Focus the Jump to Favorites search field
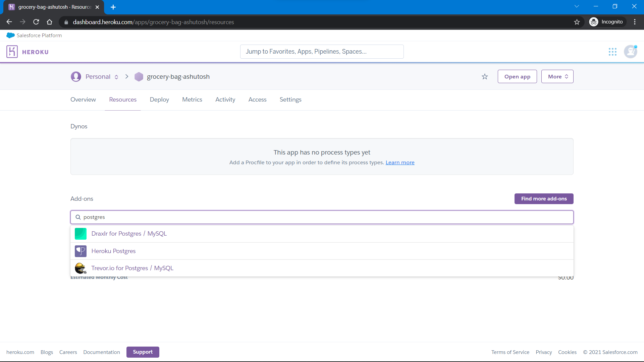This screenshot has height=362, width=644. [322, 52]
